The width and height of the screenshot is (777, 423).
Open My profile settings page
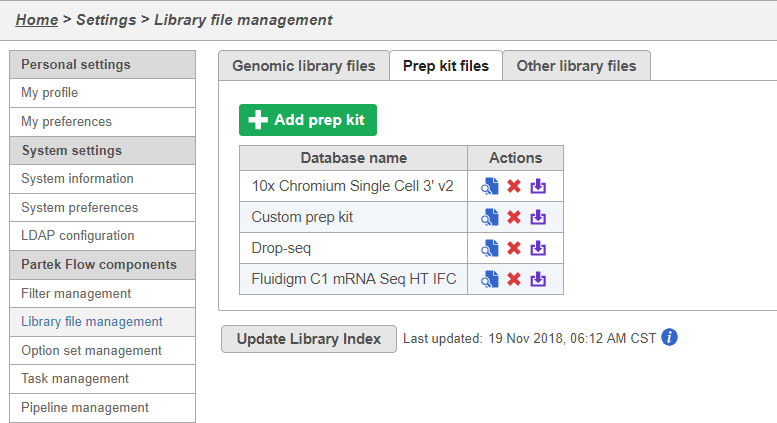pyautogui.click(x=50, y=93)
